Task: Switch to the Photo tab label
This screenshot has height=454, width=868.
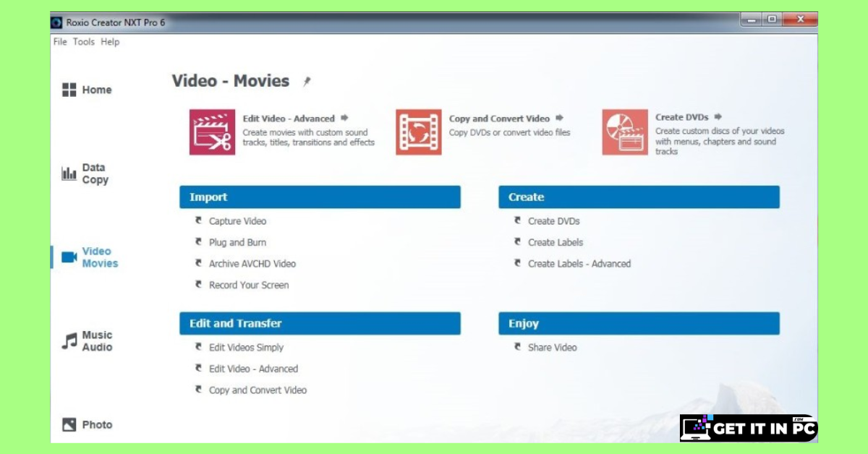Action: (x=97, y=425)
